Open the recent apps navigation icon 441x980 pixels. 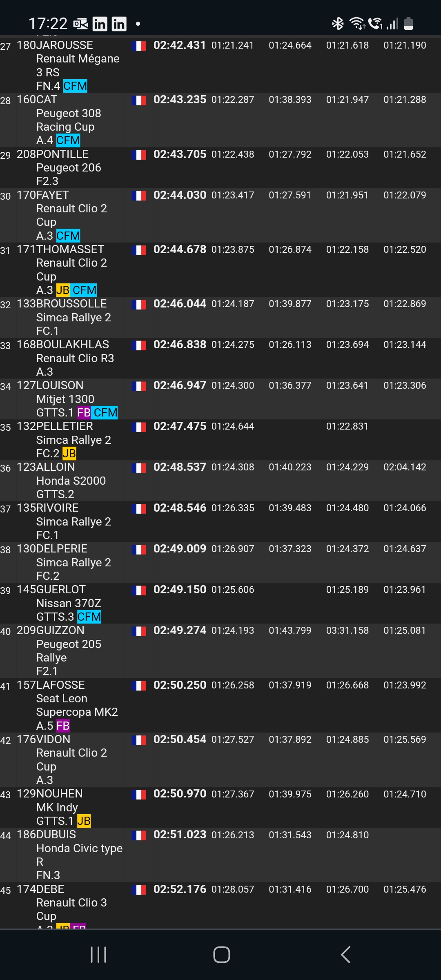[98, 954]
